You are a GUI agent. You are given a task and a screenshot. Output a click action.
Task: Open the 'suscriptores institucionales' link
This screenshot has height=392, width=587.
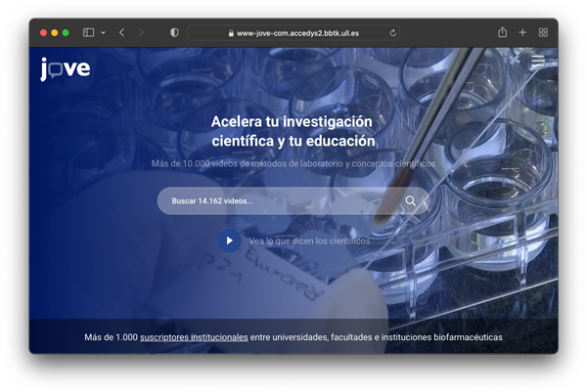194,337
